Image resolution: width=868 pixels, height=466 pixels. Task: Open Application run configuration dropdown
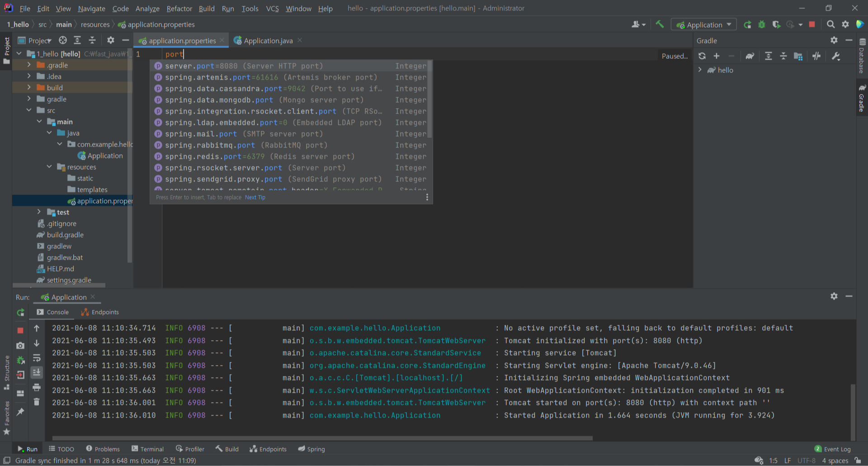704,24
